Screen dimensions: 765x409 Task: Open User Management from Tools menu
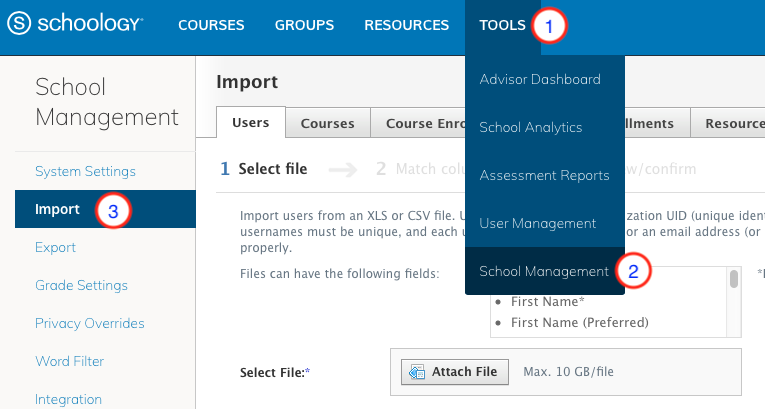pyautogui.click(x=538, y=224)
